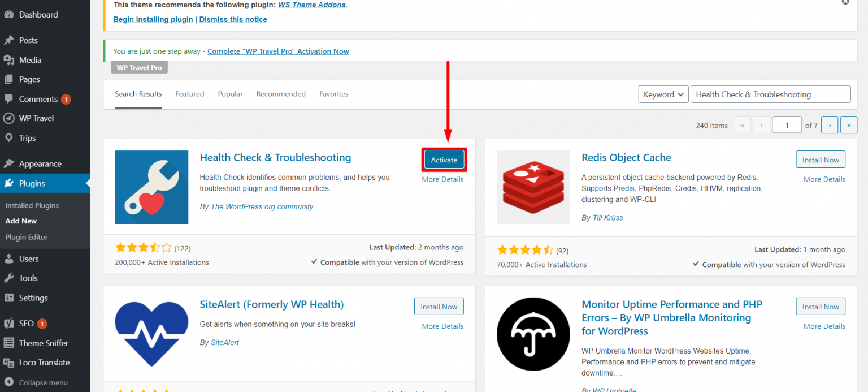Open the SiteAlert author link

pyautogui.click(x=225, y=343)
